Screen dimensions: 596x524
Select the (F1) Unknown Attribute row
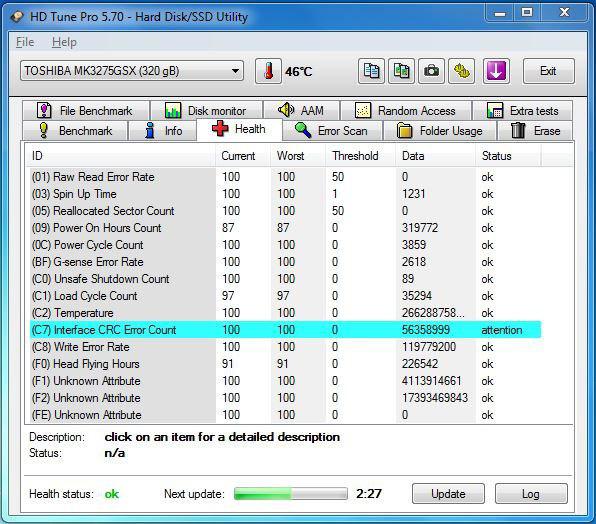(x=285, y=381)
